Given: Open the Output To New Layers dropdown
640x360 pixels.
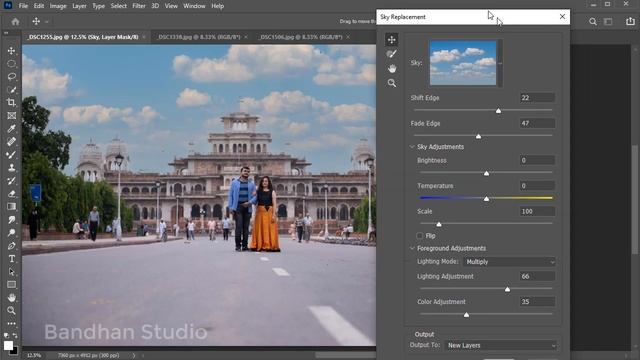Looking at the screenshot, I should click(500, 345).
